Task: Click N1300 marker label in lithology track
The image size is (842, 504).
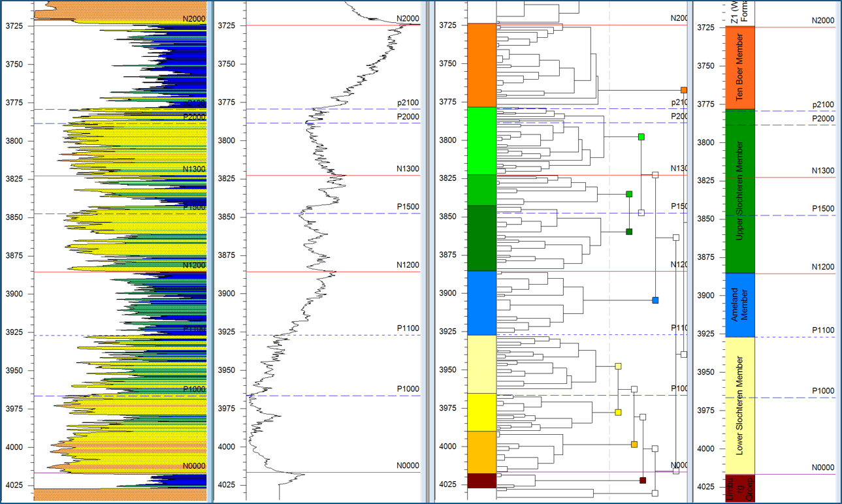Action: [x=194, y=169]
